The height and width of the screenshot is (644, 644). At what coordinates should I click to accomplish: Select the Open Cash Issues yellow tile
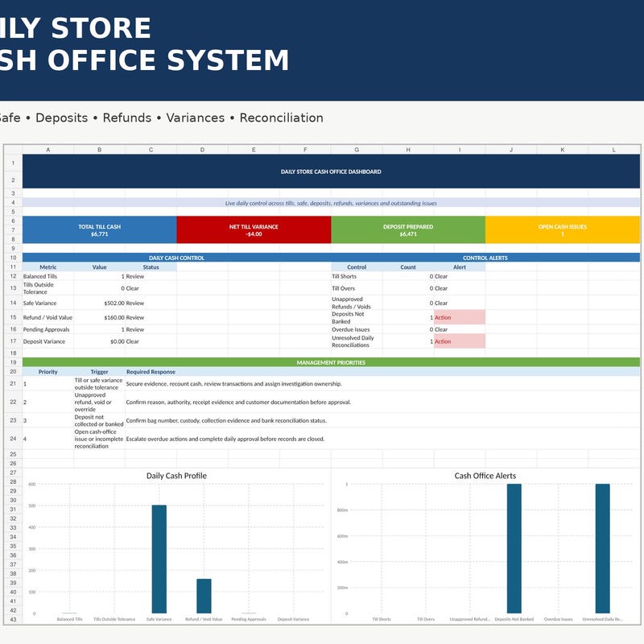click(563, 230)
